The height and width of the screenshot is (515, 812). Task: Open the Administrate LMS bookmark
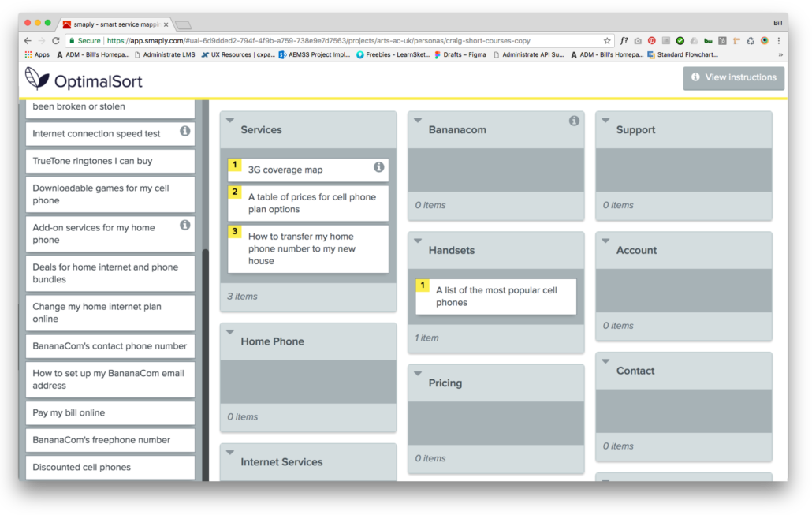click(165, 54)
